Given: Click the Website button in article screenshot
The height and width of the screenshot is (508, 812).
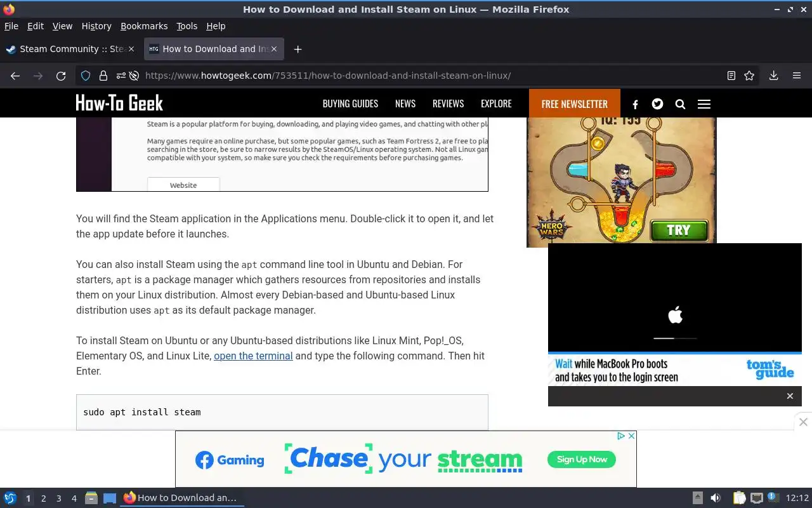Looking at the screenshot, I should tap(183, 185).
